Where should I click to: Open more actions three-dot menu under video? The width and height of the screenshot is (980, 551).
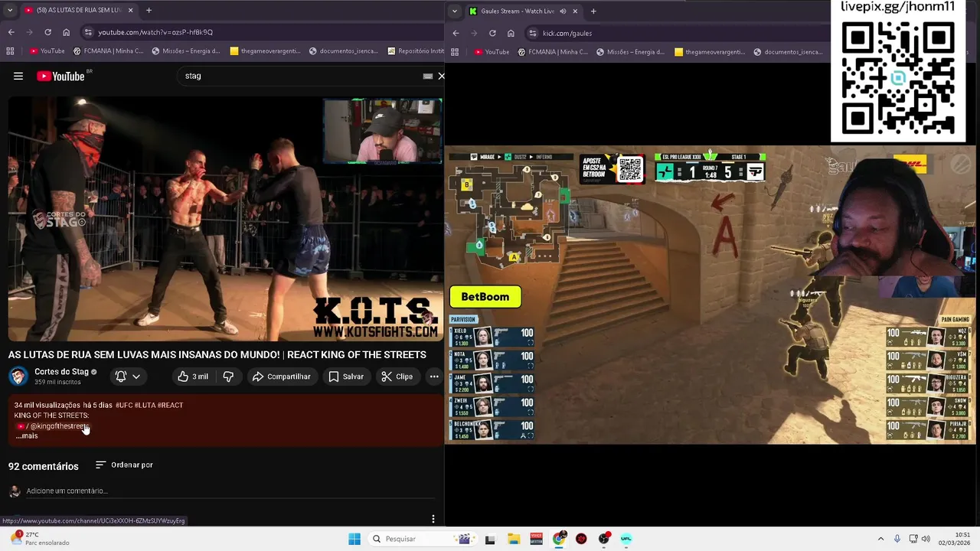[434, 377]
